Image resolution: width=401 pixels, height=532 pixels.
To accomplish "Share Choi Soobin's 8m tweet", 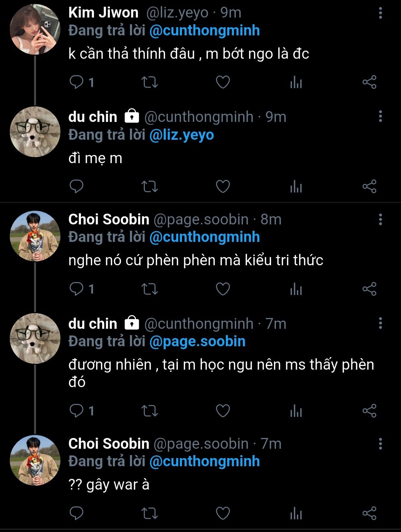I will (369, 289).
